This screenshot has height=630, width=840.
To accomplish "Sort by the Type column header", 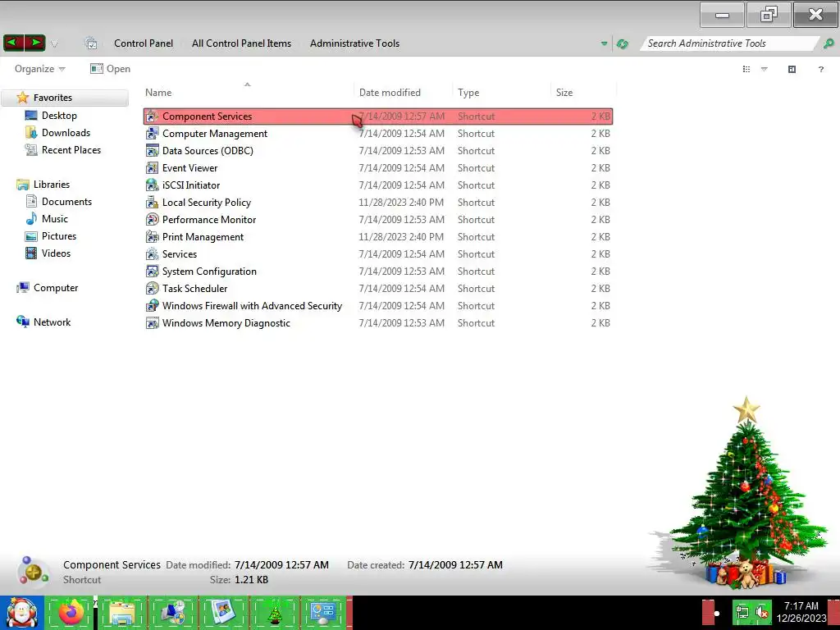I will [x=501, y=92].
